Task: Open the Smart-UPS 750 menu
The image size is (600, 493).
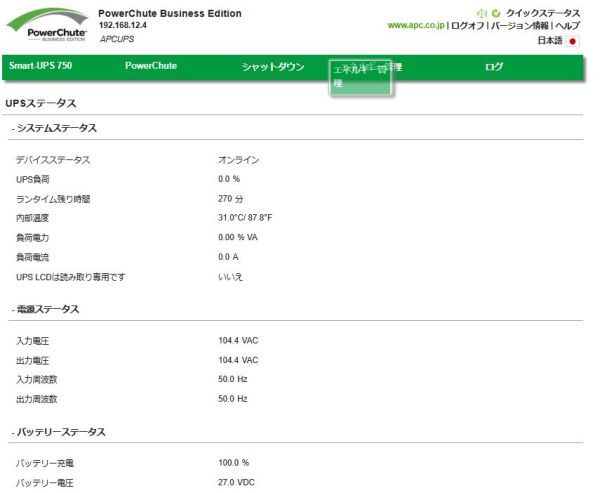Action: click(x=41, y=65)
